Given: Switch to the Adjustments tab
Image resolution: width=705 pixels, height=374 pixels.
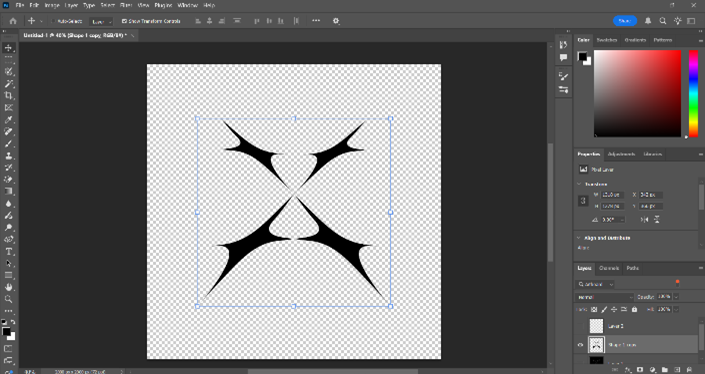Looking at the screenshot, I should pyautogui.click(x=621, y=154).
